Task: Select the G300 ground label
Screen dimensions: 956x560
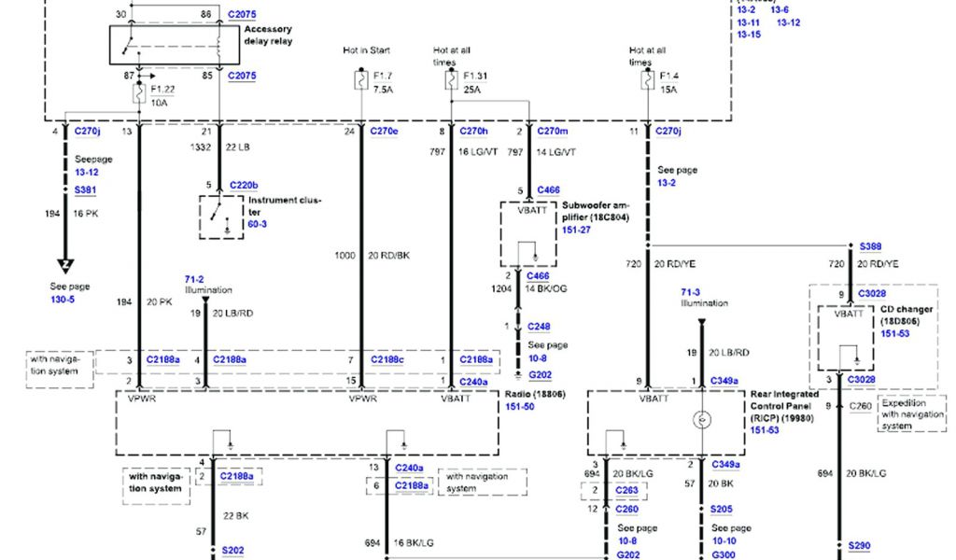Action: (724, 554)
